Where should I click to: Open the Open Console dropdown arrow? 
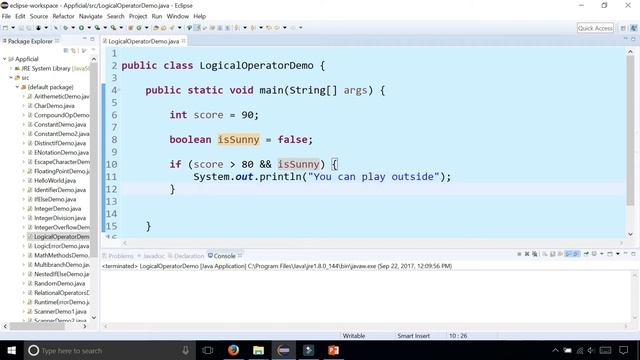click(618, 254)
